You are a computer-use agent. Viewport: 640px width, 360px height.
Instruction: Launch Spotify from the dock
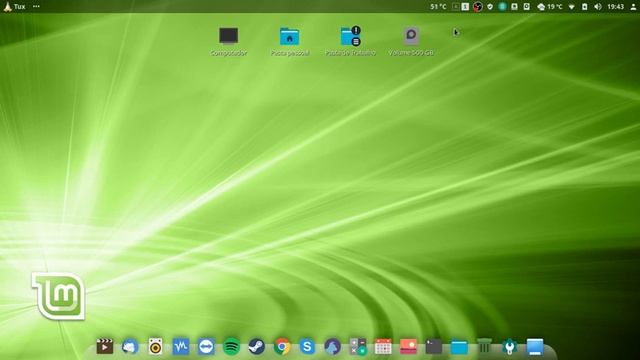tap(231, 347)
